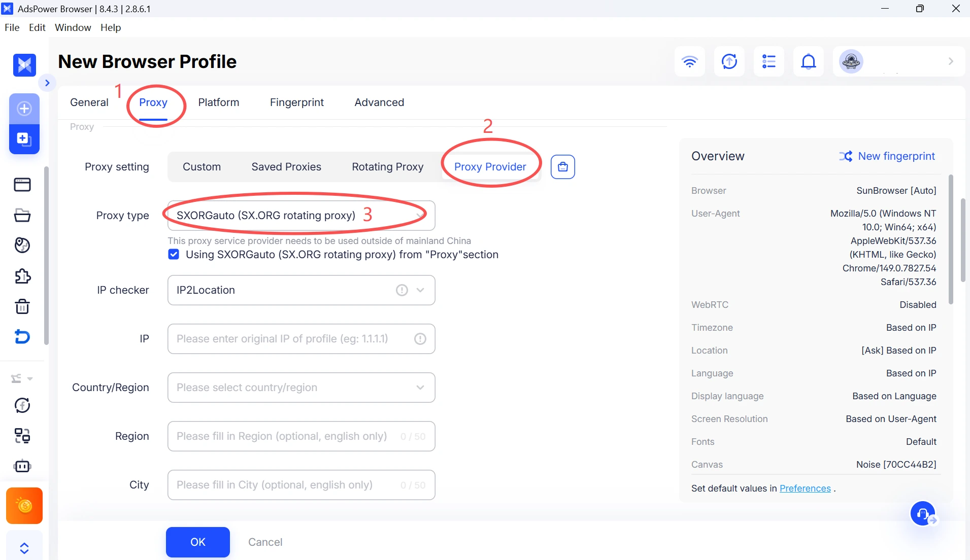Open the proxy store bag icon
The width and height of the screenshot is (970, 560).
click(562, 167)
